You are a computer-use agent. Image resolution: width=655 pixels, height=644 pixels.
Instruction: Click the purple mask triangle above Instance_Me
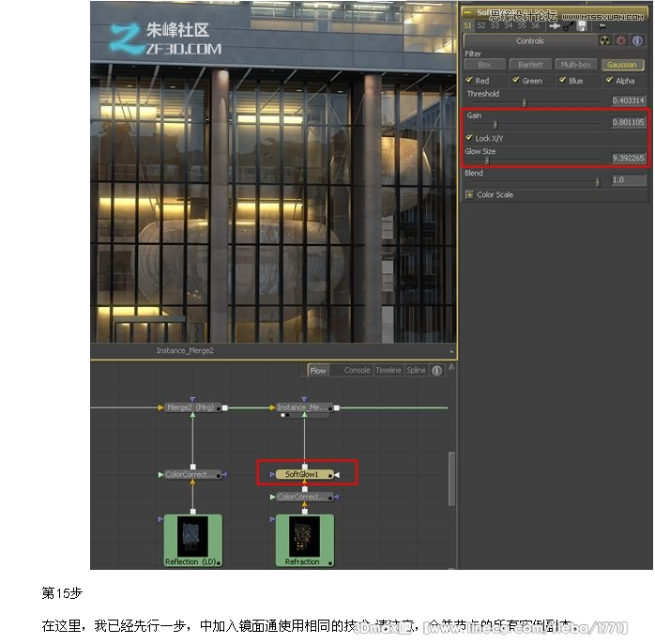coord(305,400)
